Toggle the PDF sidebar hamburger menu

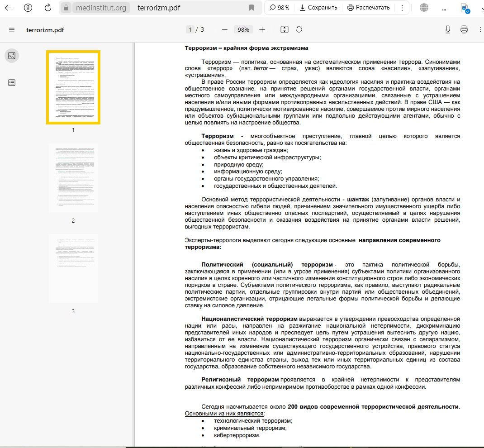coord(12,30)
